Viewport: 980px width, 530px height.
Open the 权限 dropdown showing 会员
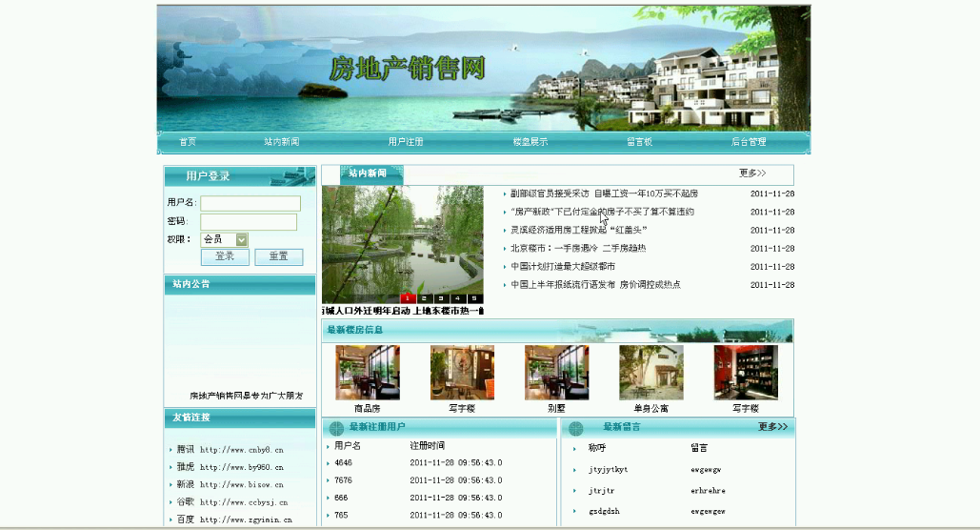click(x=225, y=239)
